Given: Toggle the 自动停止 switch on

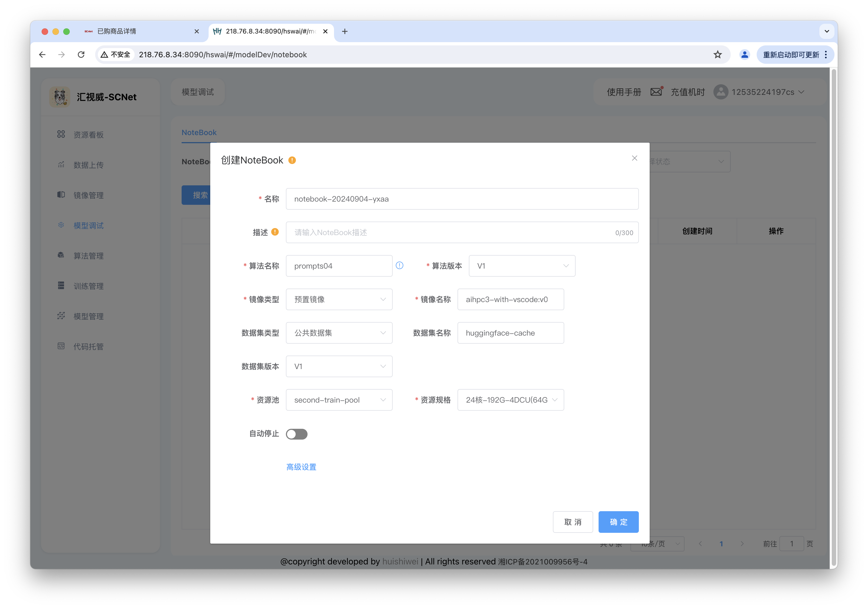Looking at the screenshot, I should point(296,434).
